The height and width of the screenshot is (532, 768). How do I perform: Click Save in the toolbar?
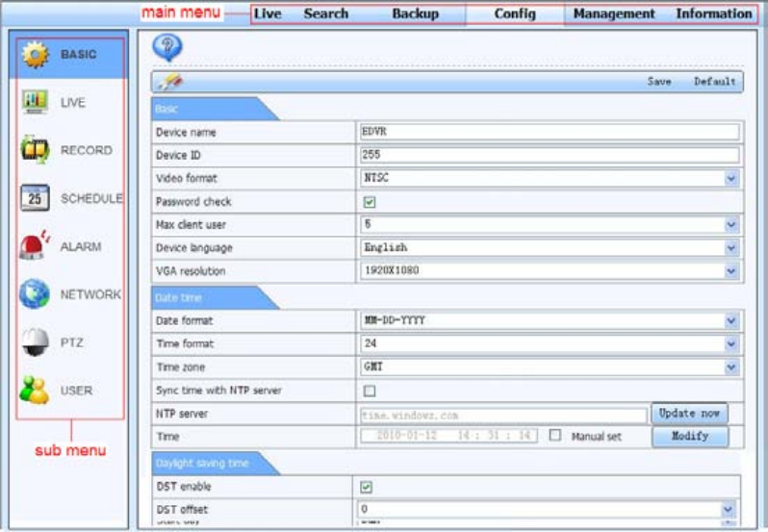(x=659, y=82)
